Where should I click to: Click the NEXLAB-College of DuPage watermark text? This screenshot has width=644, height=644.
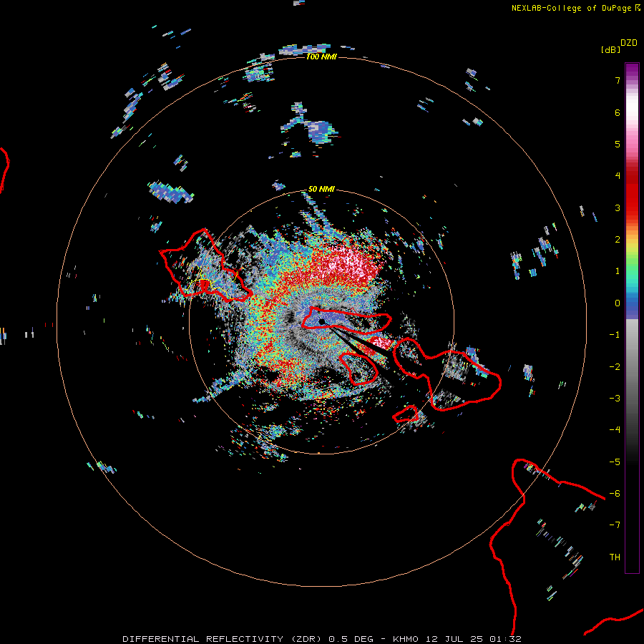(x=575, y=8)
